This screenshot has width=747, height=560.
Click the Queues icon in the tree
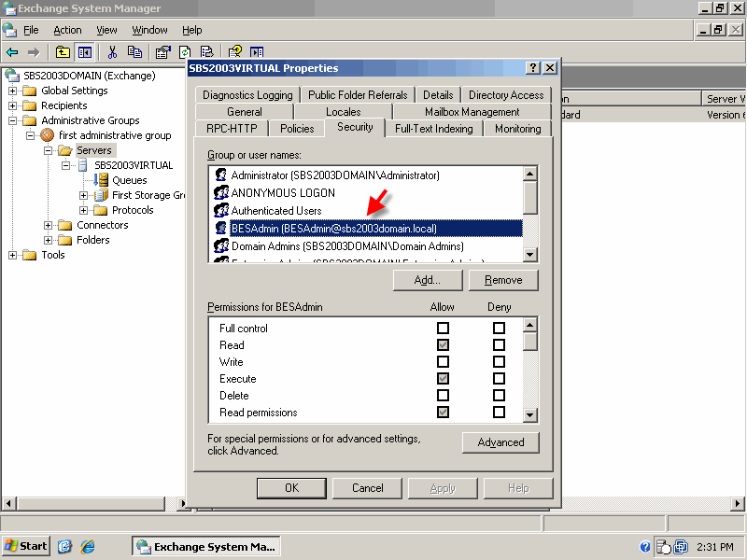point(101,180)
